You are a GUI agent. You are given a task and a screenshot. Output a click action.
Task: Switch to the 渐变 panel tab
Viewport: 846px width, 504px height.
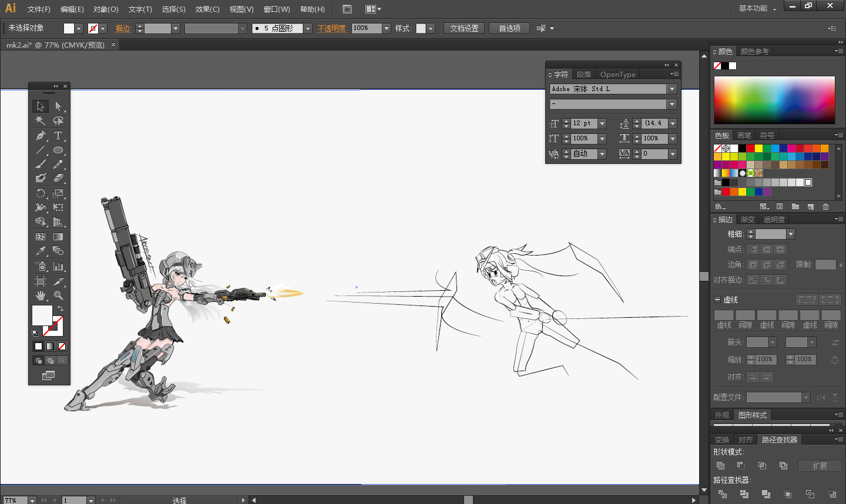[747, 219]
